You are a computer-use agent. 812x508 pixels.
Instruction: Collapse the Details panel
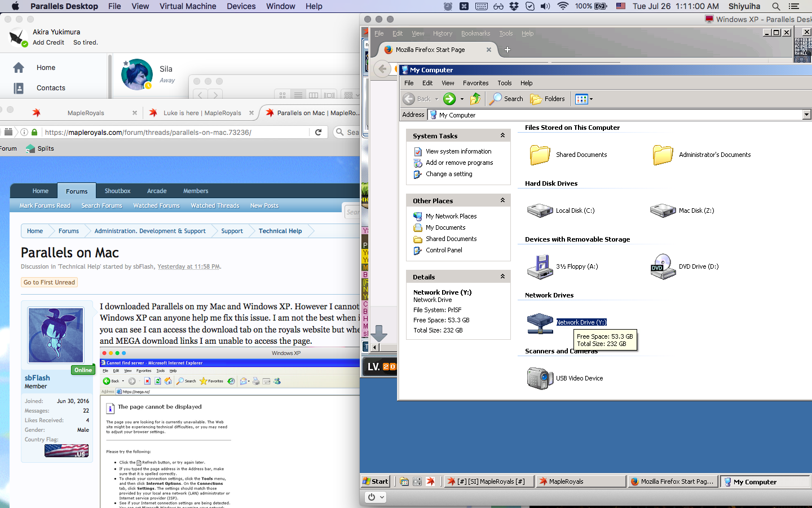click(502, 277)
